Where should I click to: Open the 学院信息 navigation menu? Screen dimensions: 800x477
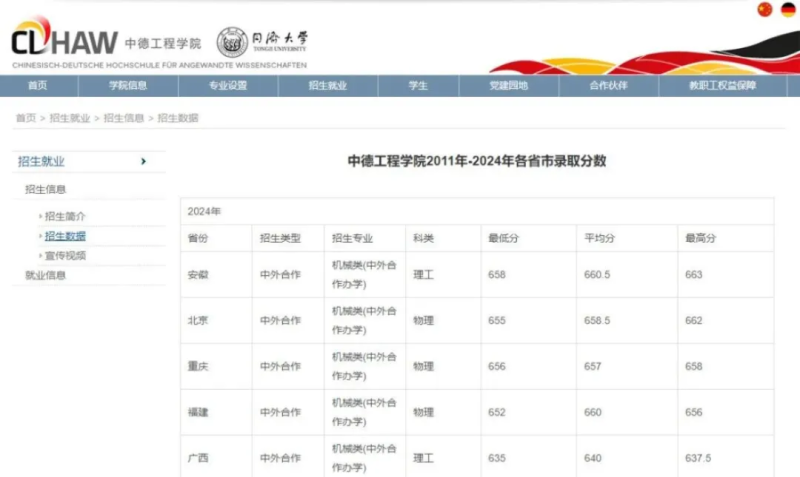tap(128, 86)
